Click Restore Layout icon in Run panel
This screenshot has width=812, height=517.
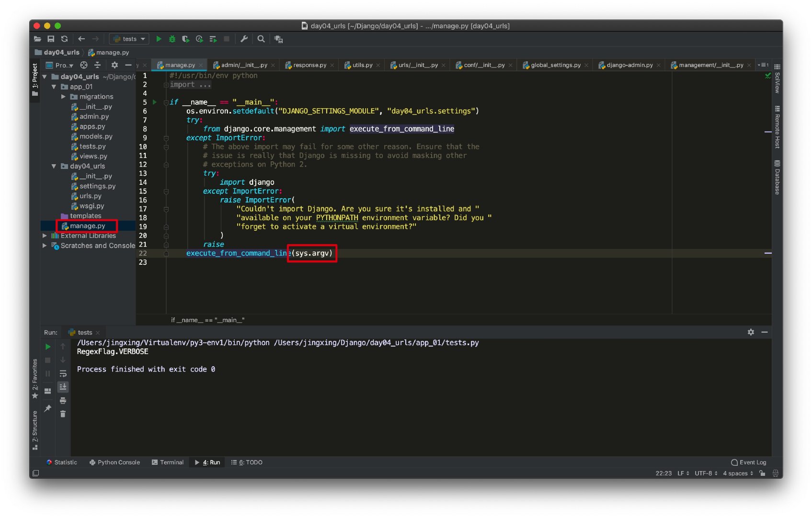tap(48, 391)
